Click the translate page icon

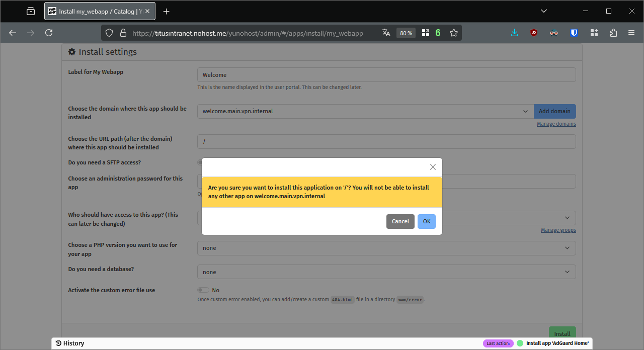tap(386, 33)
